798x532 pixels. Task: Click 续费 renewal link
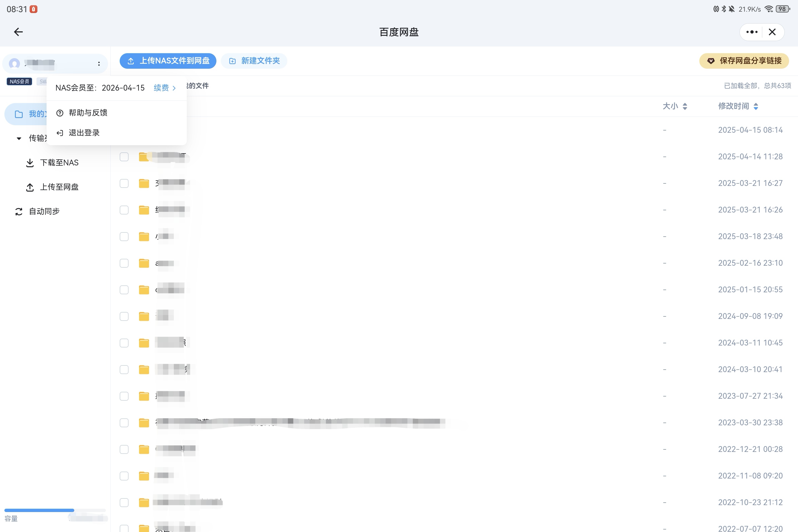point(165,88)
